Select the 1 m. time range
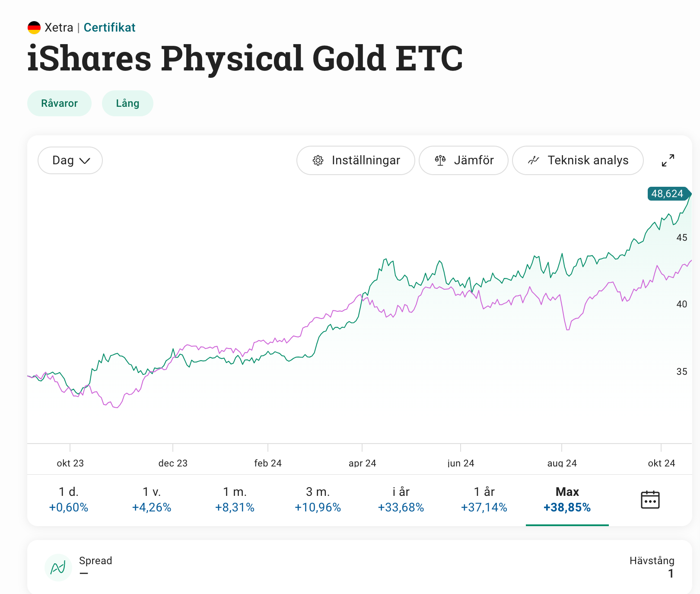This screenshot has width=700, height=594. 235,499
